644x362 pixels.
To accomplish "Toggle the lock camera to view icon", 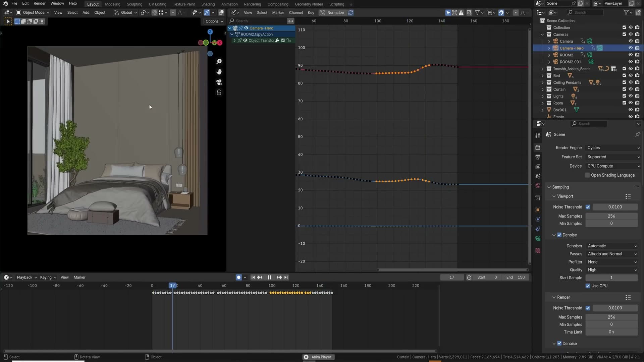I will coord(219,93).
